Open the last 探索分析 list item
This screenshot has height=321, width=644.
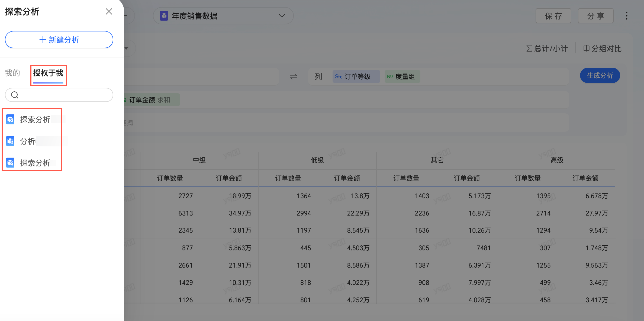pyautogui.click(x=35, y=163)
